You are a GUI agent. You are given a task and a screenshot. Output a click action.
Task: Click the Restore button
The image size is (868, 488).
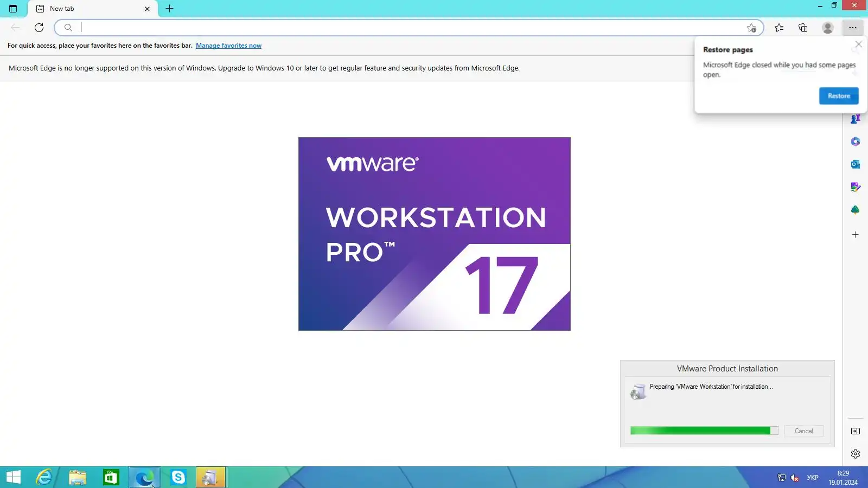pyautogui.click(x=839, y=96)
